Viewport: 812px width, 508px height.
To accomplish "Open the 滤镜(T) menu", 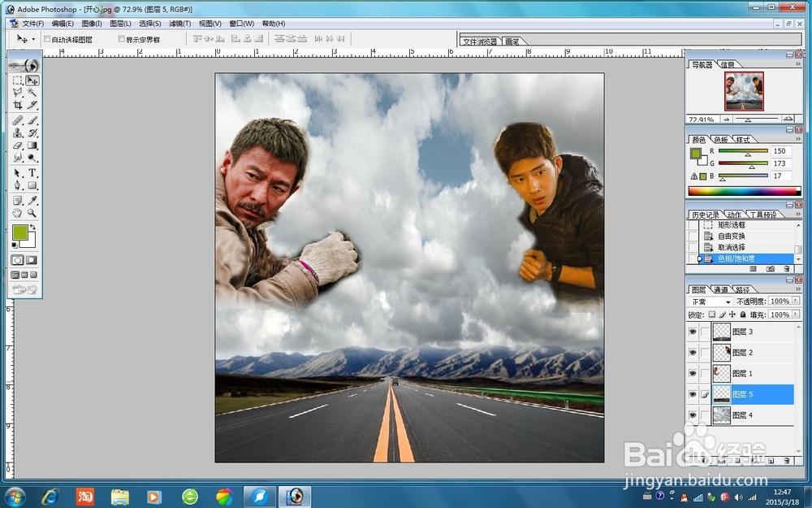I will pyautogui.click(x=179, y=24).
